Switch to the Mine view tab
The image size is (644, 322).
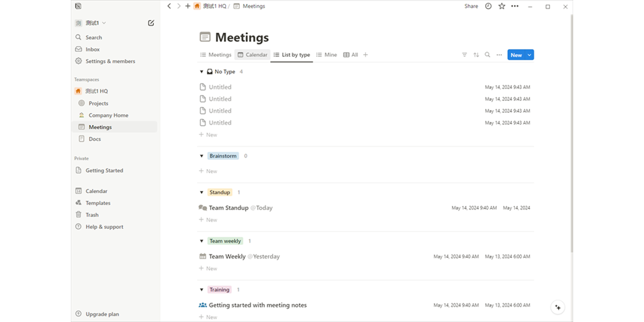pyautogui.click(x=326, y=55)
